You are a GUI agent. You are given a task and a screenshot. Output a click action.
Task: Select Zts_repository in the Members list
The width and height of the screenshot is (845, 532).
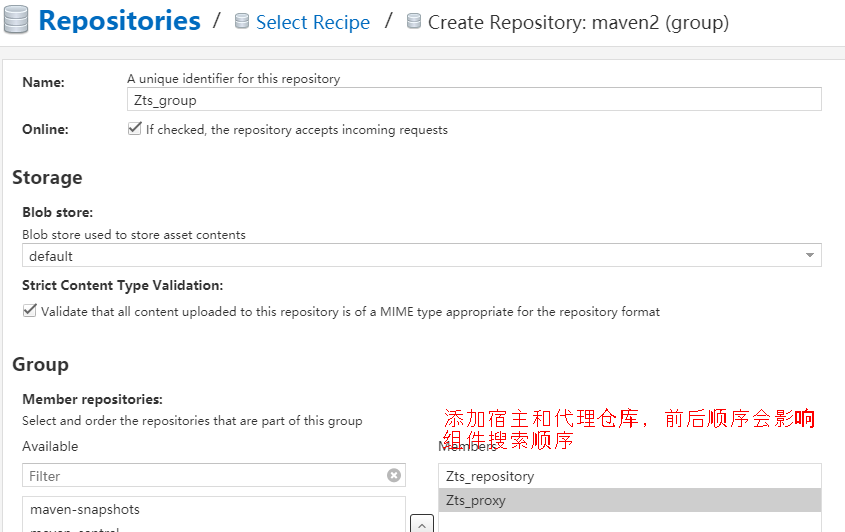(629, 476)
